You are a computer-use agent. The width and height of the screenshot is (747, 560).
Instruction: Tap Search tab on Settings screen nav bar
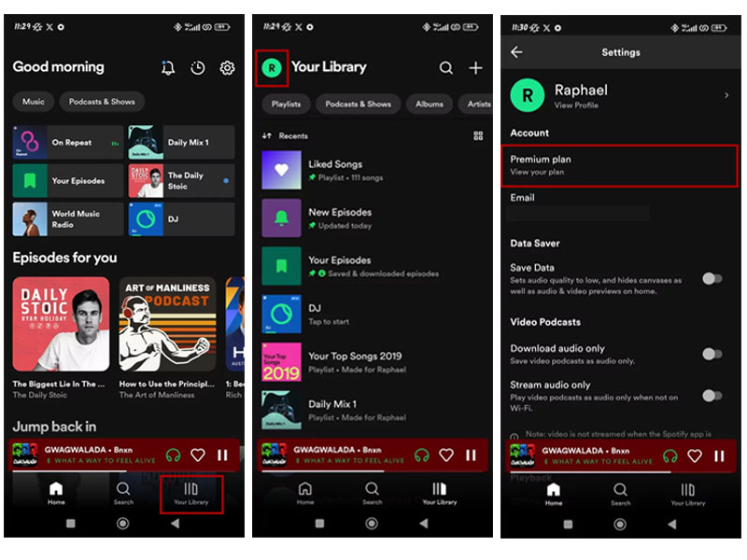(621, 495)
